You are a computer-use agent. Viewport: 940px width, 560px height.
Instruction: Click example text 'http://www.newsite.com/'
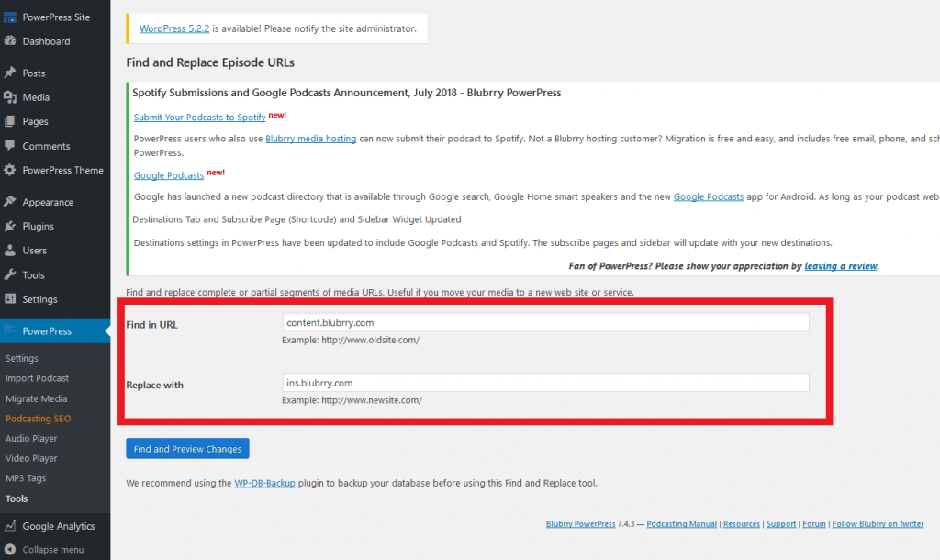(372, 400)
